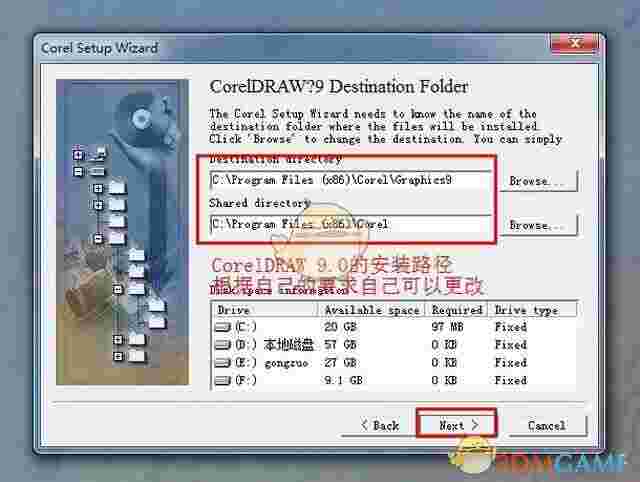Click the '20 GB' available space cell
This screenshot has width=640, height=482.
click(x=340, y=327)
